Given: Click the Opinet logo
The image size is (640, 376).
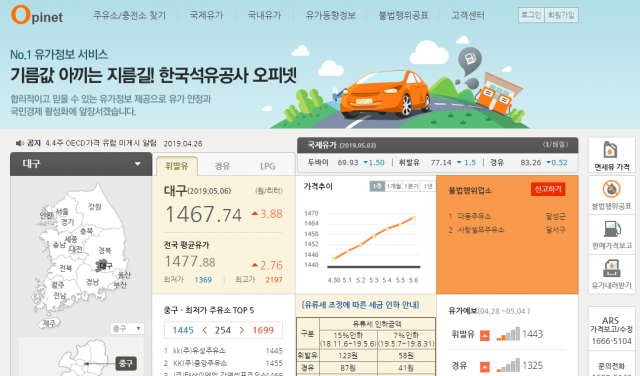Looking at the screenshot, I should (x=37, y=15).
